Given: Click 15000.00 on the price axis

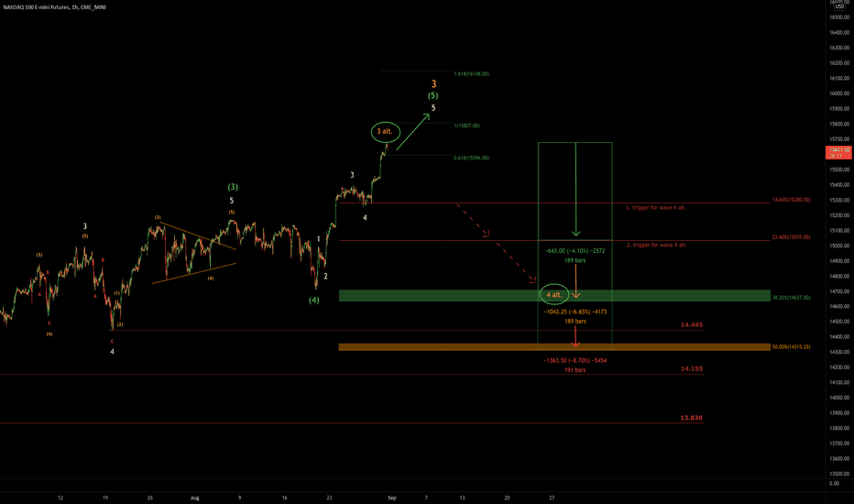Looking at the screenshot, I should pyautogui.click(x=839, y=246).
